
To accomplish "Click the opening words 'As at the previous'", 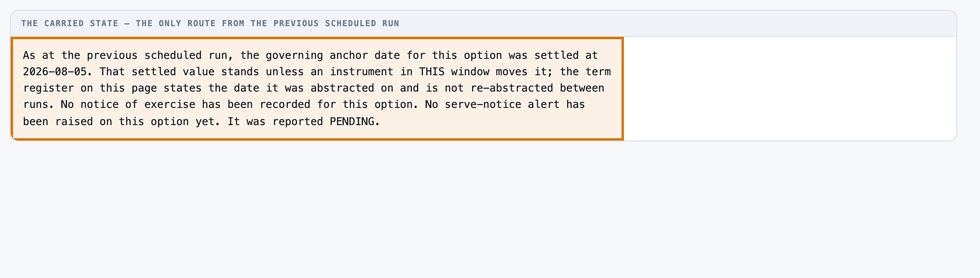I will (80, 56).
